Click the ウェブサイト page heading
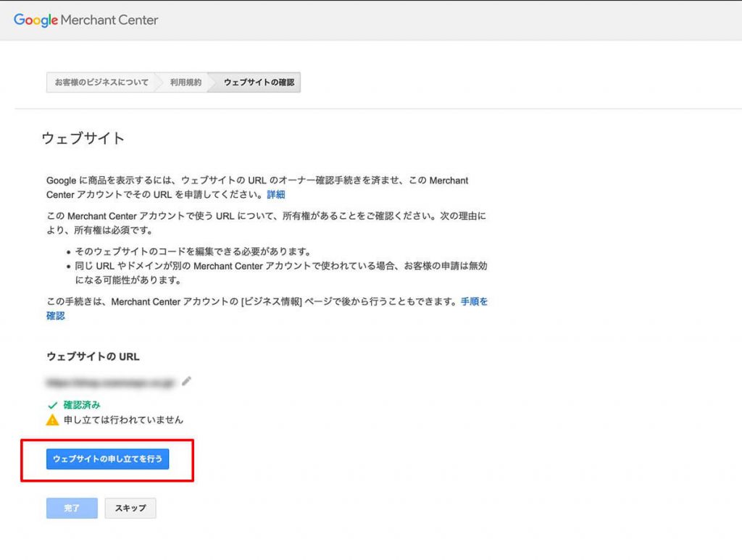Image resolution: width=742 pixels, height=560 pixels. [x=83, y=138]
